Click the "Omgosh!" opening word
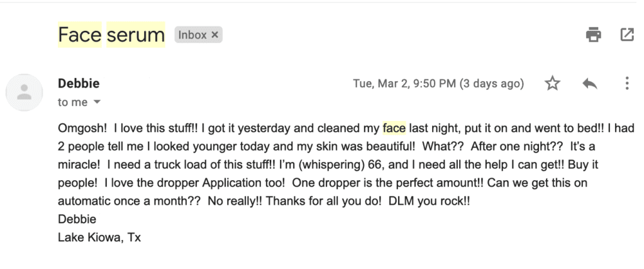The width and height of the screenshot is (644, 269). tap(82, 129)
